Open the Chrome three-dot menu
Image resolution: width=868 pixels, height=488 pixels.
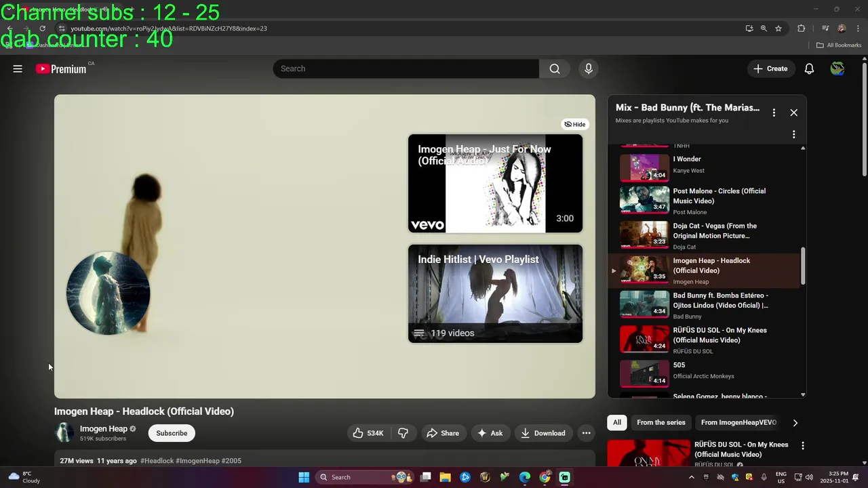(858, 28)
